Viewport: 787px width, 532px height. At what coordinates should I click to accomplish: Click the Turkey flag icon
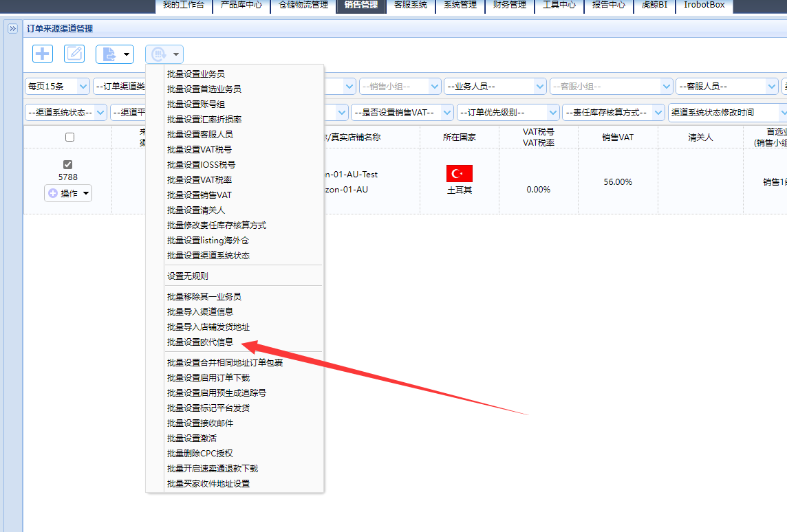460,173
